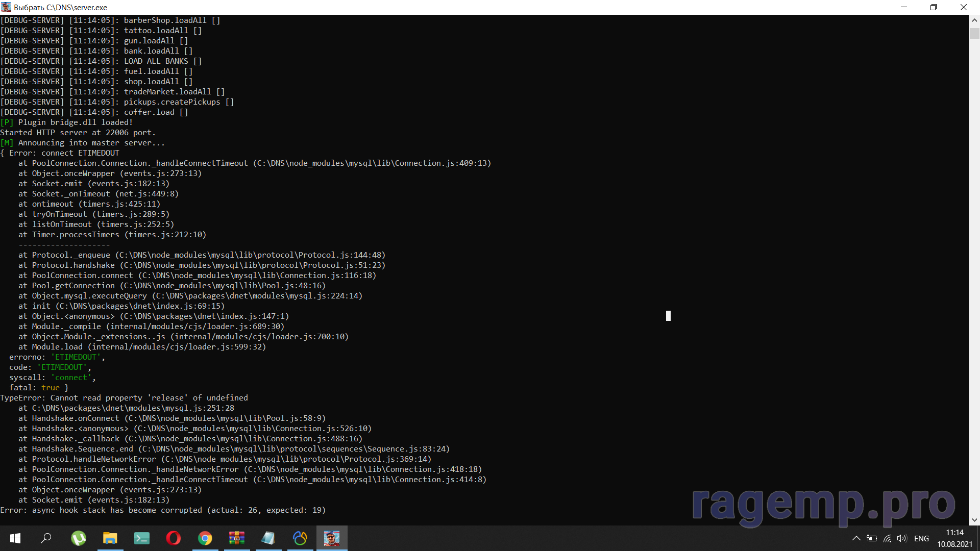Switch ENG keyboard language indicator

coord(921,538)
